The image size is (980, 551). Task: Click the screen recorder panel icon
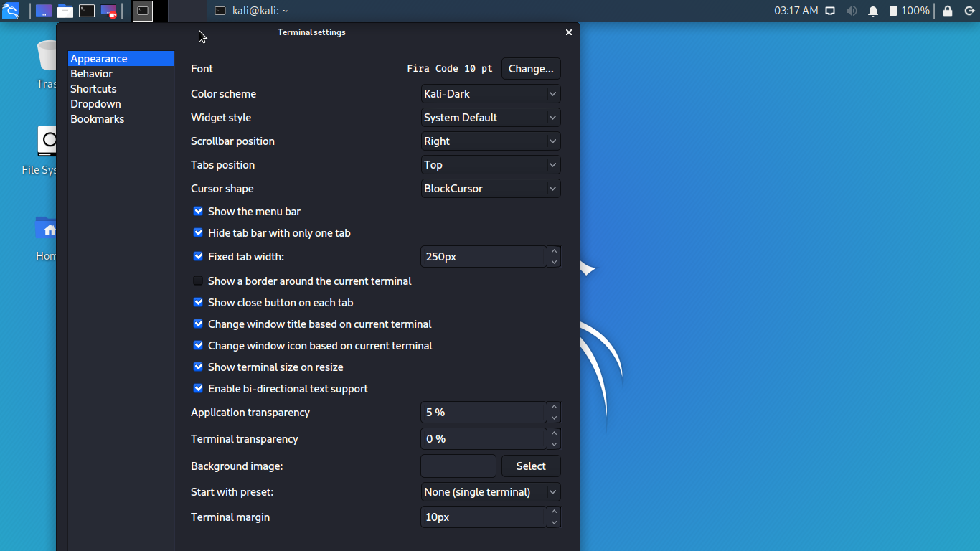[108, 11]
